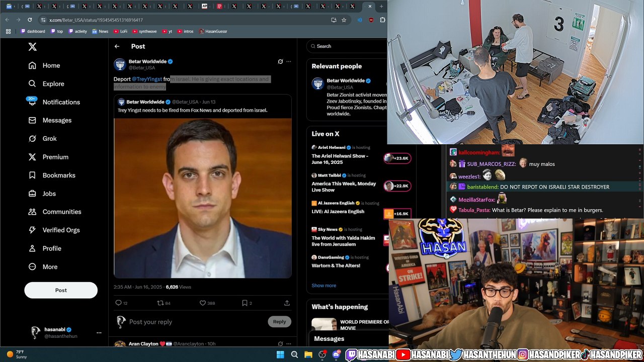Open Verified Orgs in the sidebar
Image resolution: width=644 pixels, height=362 pixels.
point(54,230)
